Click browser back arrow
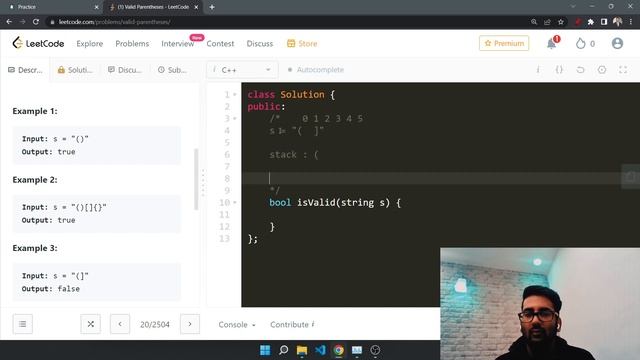640x360 pixels. pyautogui.click(x=9, y=22)
